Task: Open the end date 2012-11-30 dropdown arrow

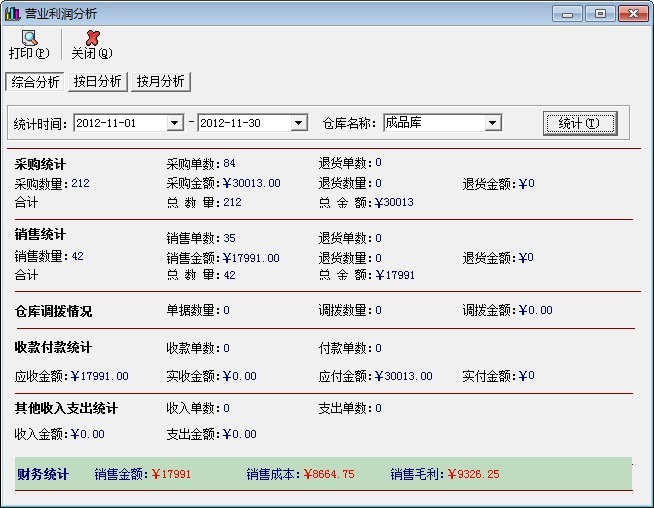Action: pyautogui.click(x=298, y=123)
